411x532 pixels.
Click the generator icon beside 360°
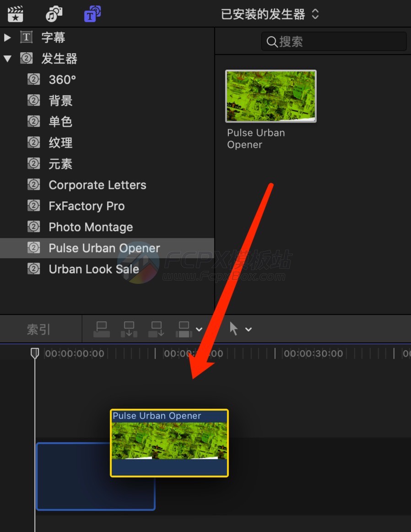pyautogui.click(x=33, y=80)
